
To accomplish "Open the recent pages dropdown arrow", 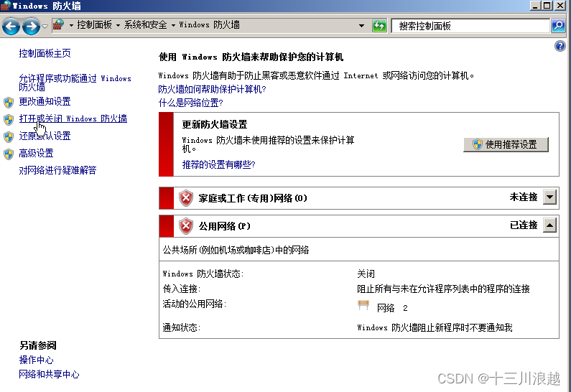I will pyautogui.click(x=45, y=27).
